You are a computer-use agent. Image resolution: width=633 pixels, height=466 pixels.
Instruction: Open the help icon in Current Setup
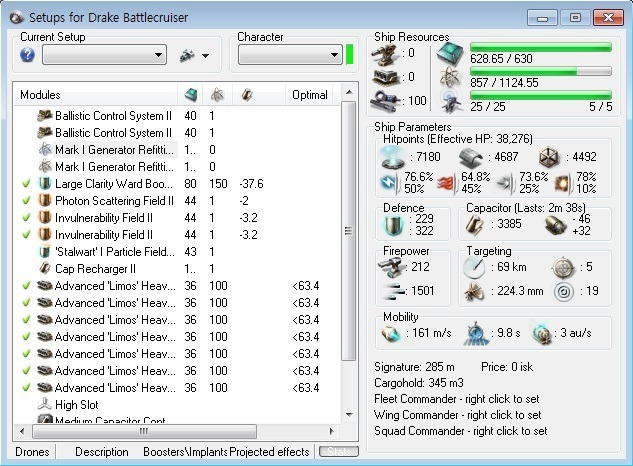[27, 55]
